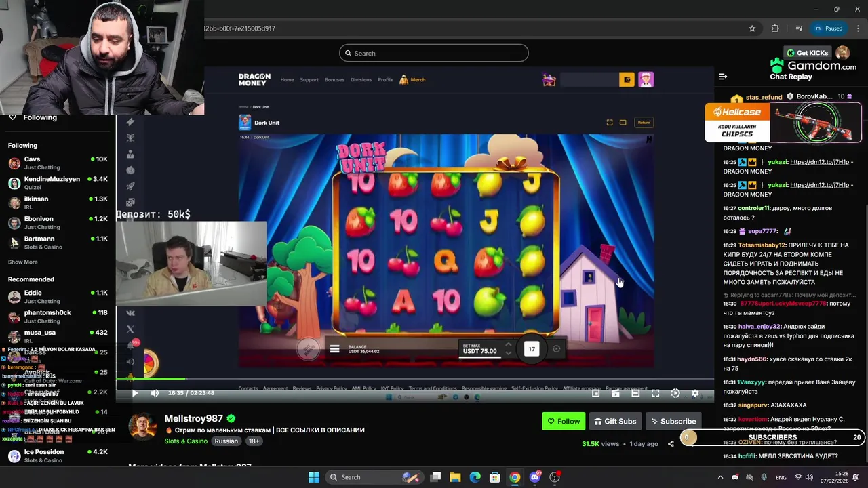Click the Windows taskbar search box

click(x=374, y=477)
